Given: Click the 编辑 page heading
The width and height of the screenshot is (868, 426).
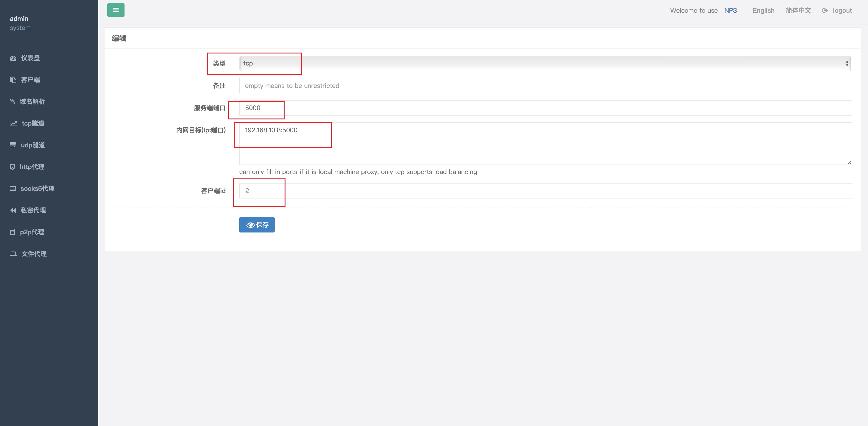Looking at the screenshot, I should coord(119,39).
